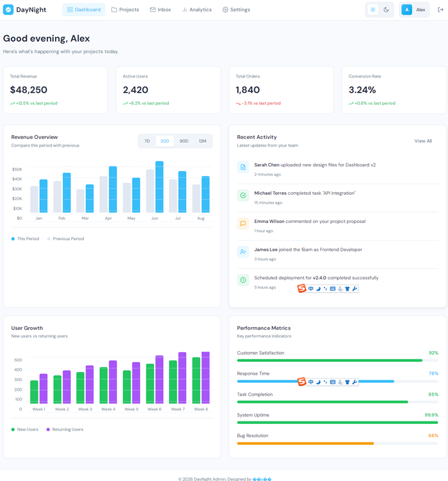Open the Projects page
448x481 pixels.
(x=125, y=10)
